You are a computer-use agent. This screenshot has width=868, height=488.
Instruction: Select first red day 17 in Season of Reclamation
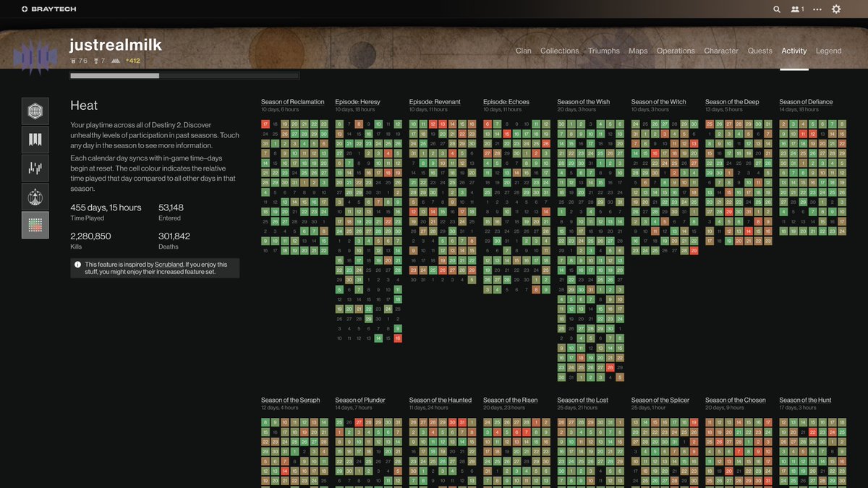coord(265,124)
